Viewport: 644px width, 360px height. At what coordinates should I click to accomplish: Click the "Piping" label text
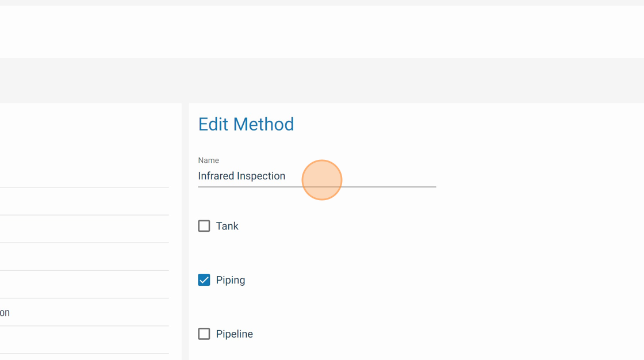click(x=231, y=280)
